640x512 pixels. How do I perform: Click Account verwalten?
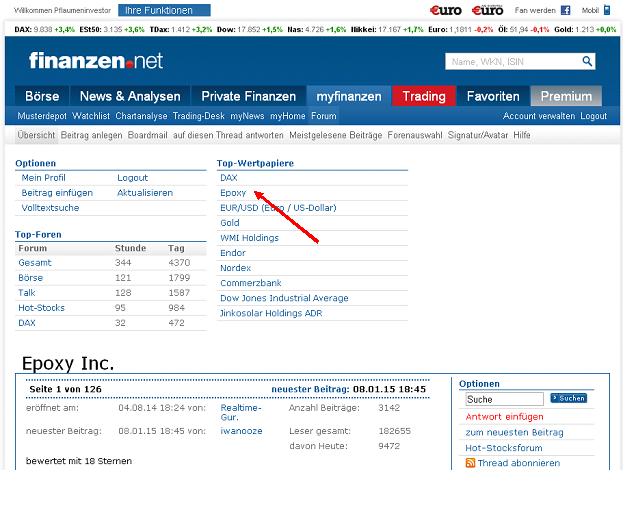click(x=539, y=116)
